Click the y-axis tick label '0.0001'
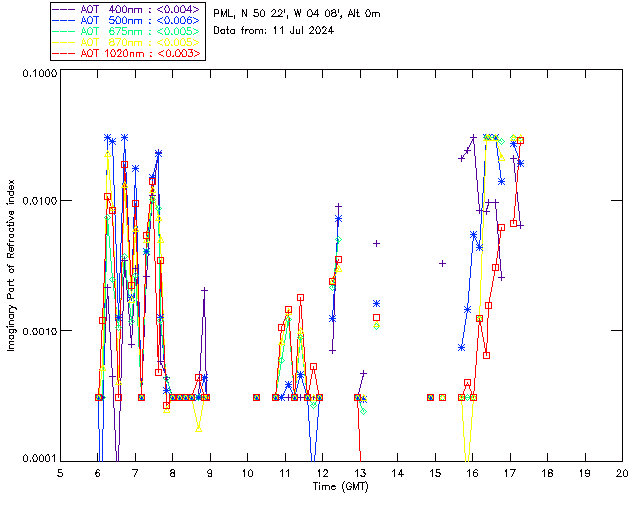 (x=40, y=459)
